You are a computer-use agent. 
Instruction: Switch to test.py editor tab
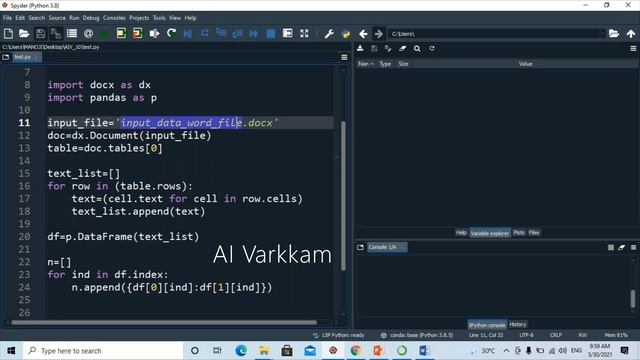pyautogui.click(x=27, y=57)
